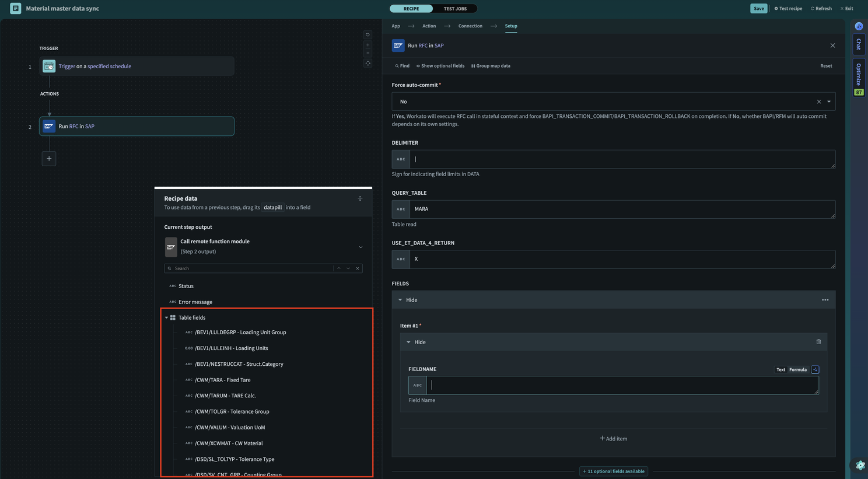Clear the Recipe data search box

(358, 268)
